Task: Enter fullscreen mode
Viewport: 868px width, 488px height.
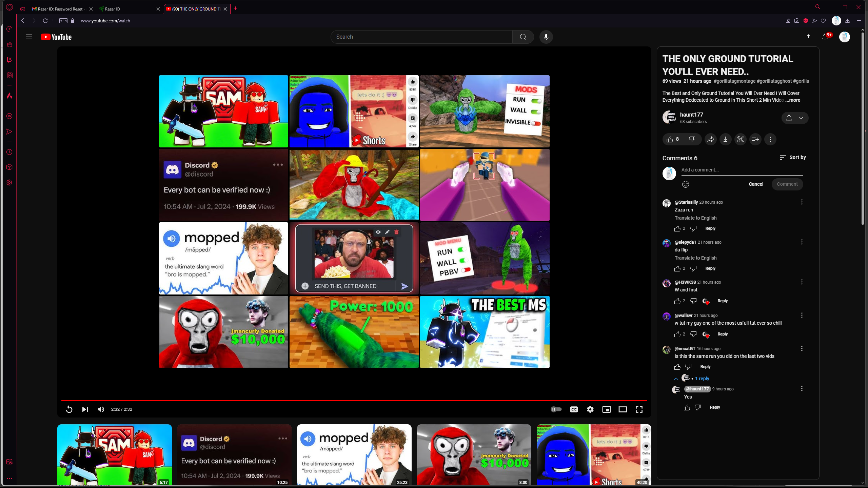Action: 639,409
